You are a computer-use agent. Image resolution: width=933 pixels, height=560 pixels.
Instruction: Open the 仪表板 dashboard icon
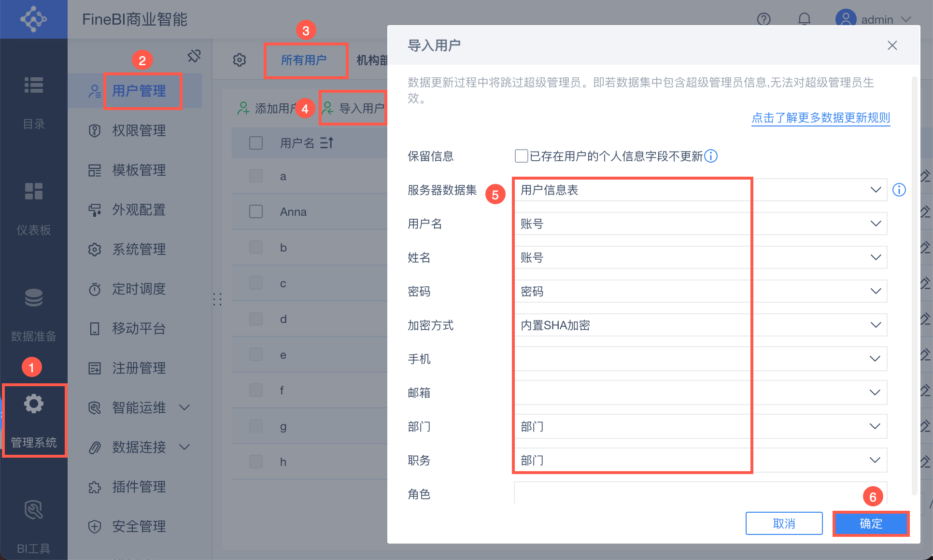point(34,191)
